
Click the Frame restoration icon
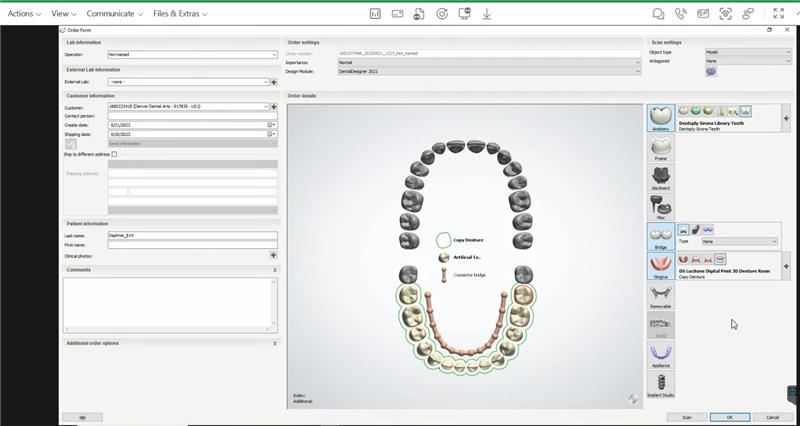[660, 147]
